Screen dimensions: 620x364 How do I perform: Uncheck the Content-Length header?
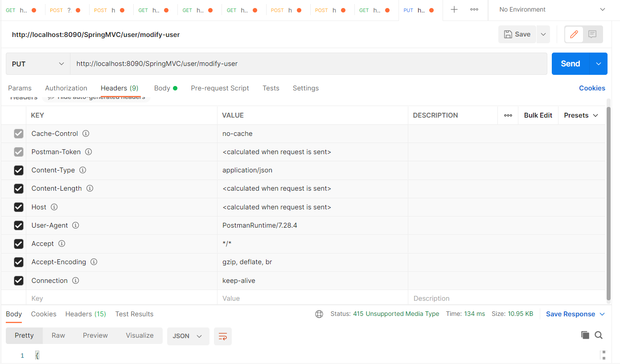click(x=19, y=188)
